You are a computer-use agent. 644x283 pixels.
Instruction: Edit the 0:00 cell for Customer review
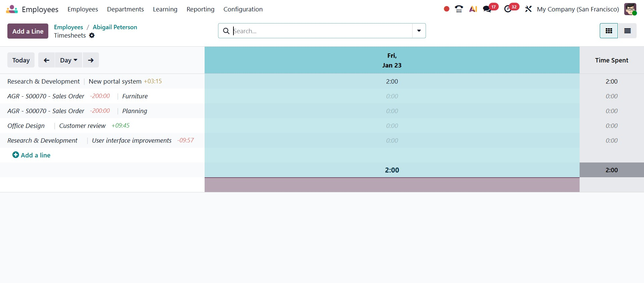pyautogui.click(x=392, y=126)
